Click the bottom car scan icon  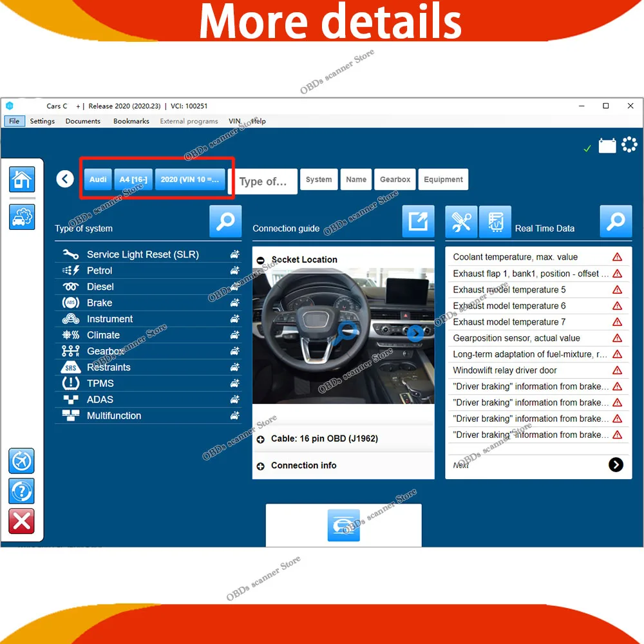point(344,526)
